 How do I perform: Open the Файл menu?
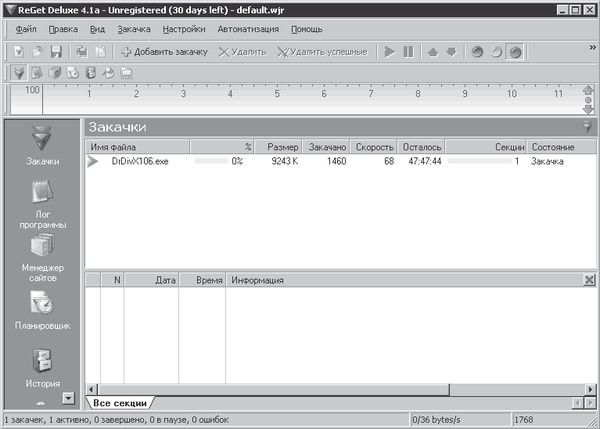pyautogui.click(x=27, y=29)
